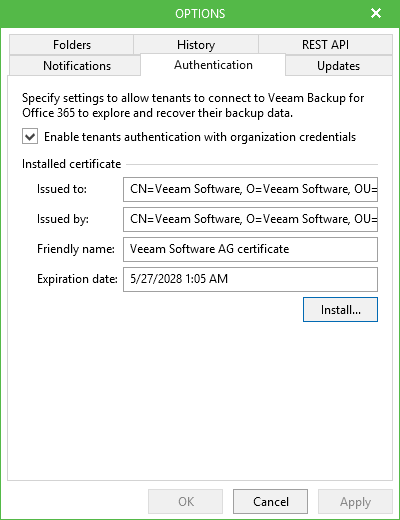Click the Apply button
The image size is (400, 520).
pyautogui.click(x=355, y=501)
